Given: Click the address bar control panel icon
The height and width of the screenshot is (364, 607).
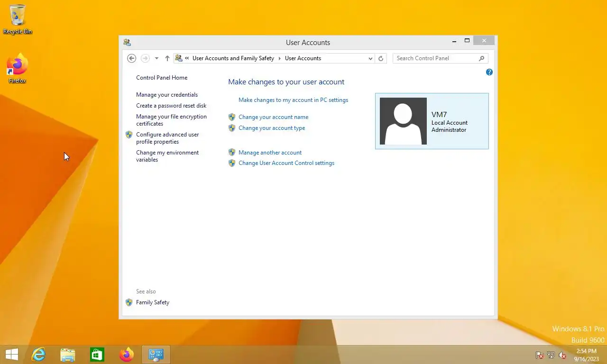Looking at the screenshot, I should (179, 58).
